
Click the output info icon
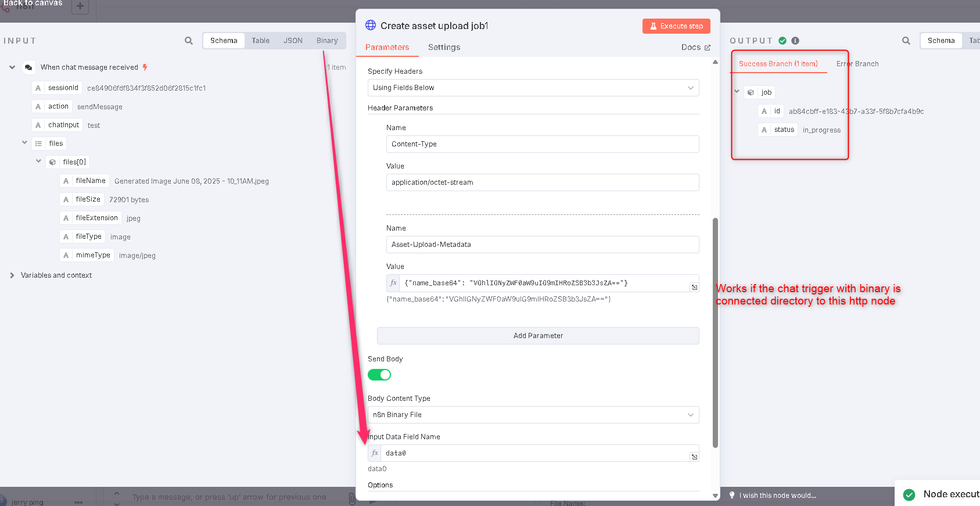click(x=795, y=41)
